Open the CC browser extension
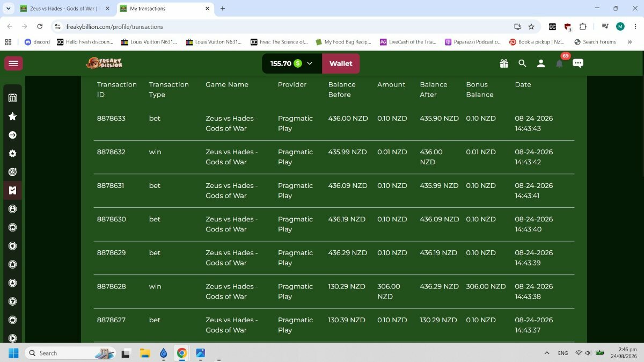 [x=552, y=26]
